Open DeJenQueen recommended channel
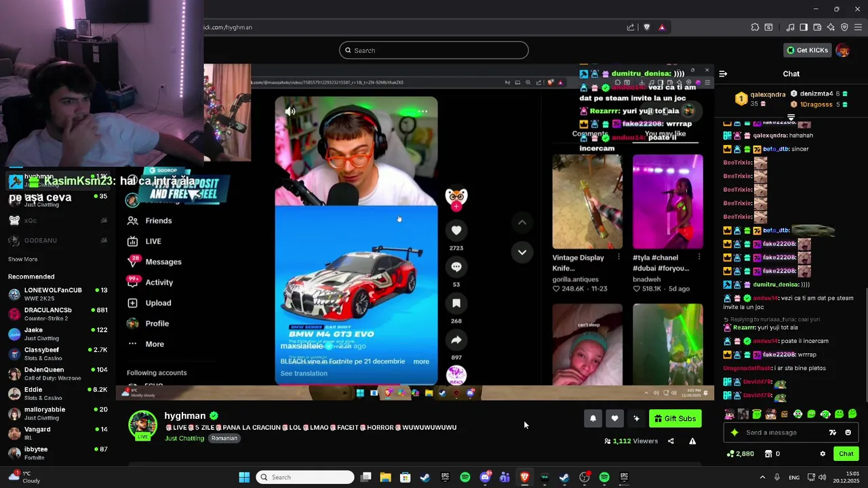Screen dimensions: 868x488 click(58, 373)
